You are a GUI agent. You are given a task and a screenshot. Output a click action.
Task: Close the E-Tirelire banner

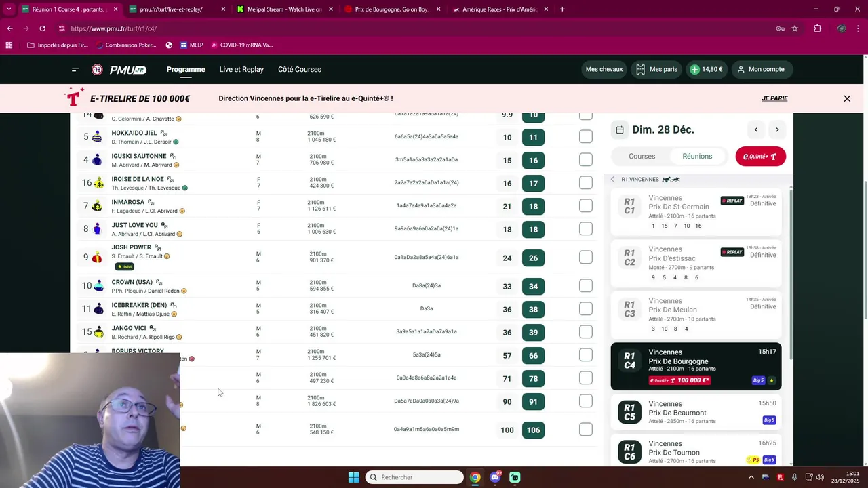pos(847,98)
